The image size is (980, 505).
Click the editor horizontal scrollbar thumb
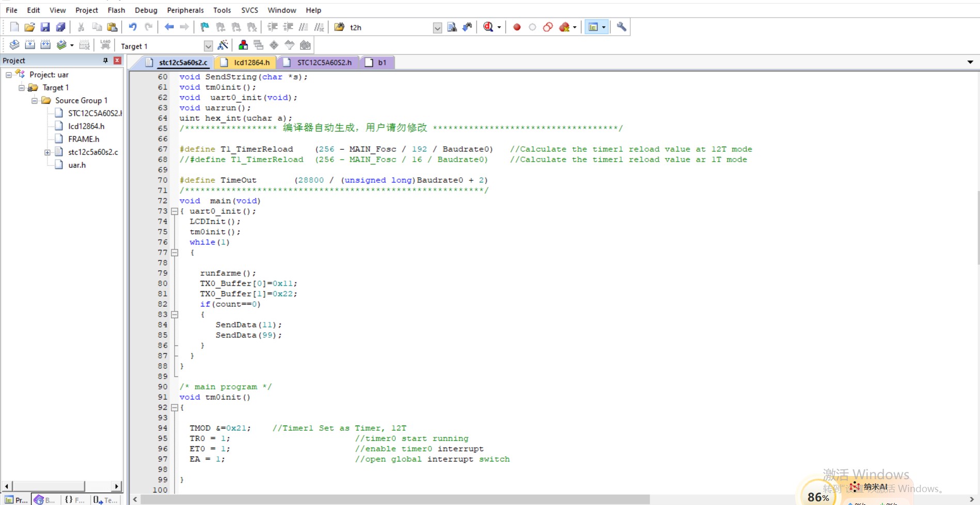(x=395, y=499)
